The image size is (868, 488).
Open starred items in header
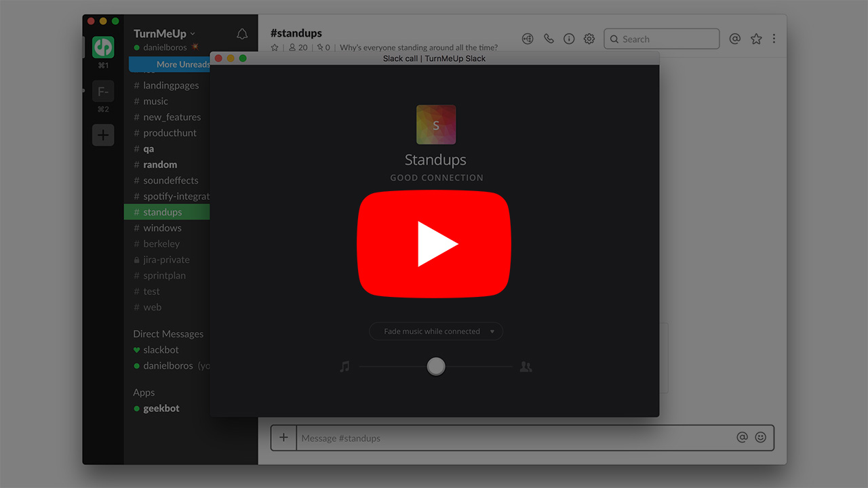pos(756,39)
